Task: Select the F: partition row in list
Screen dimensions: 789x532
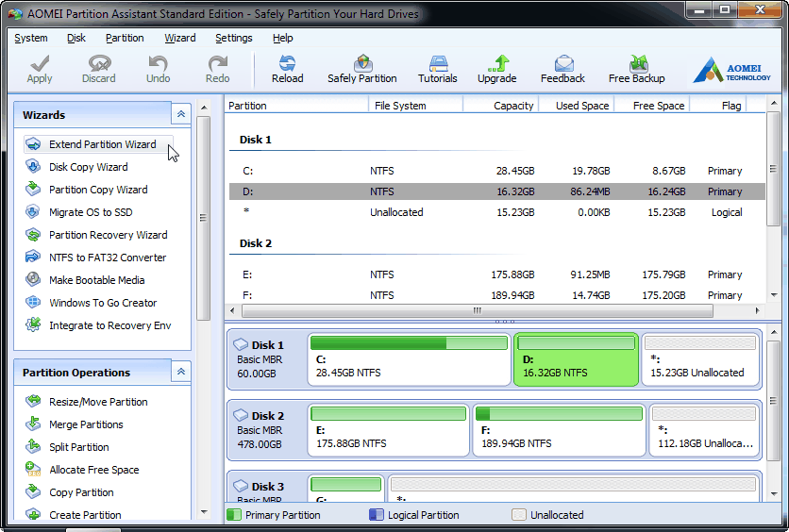Action: pyautogui.click(x=497, y=295)
